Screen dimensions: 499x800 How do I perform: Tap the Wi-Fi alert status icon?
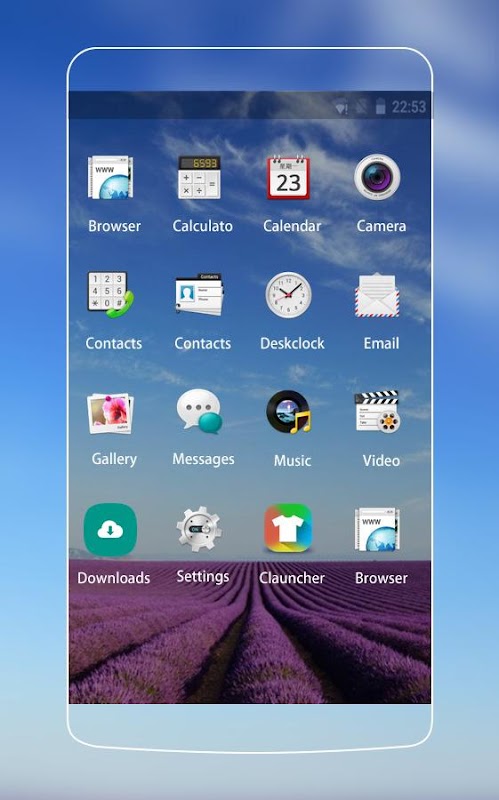tap(341, 107)
